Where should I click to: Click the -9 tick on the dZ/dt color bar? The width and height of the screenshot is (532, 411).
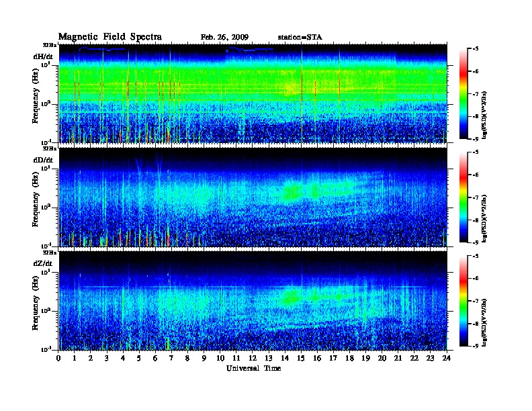[x=476, y=346]
